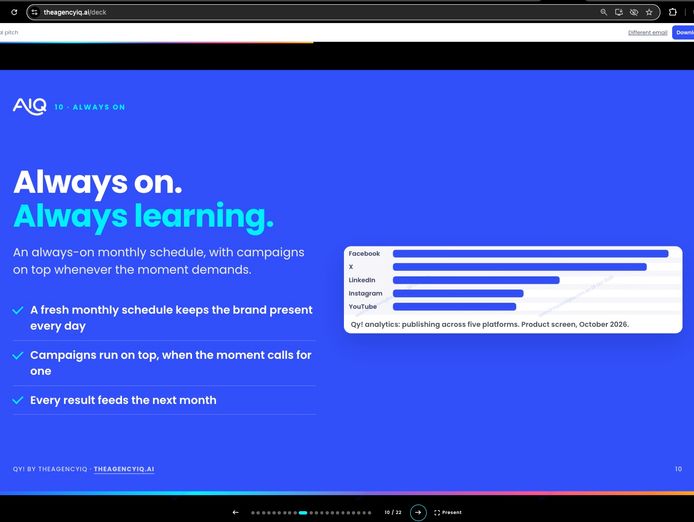Click the blue Download button
Screen dimensions: 694x522
[x=683, y=32]
